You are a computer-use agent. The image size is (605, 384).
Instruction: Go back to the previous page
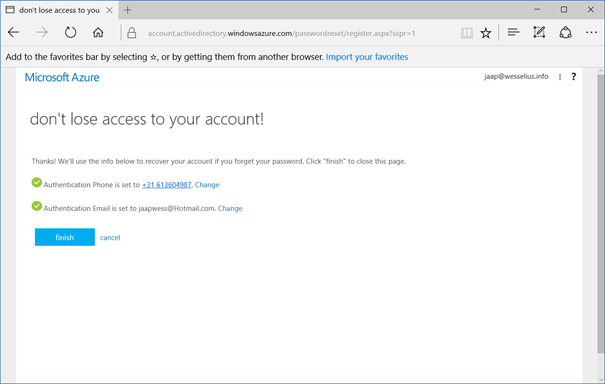[14, 32]
